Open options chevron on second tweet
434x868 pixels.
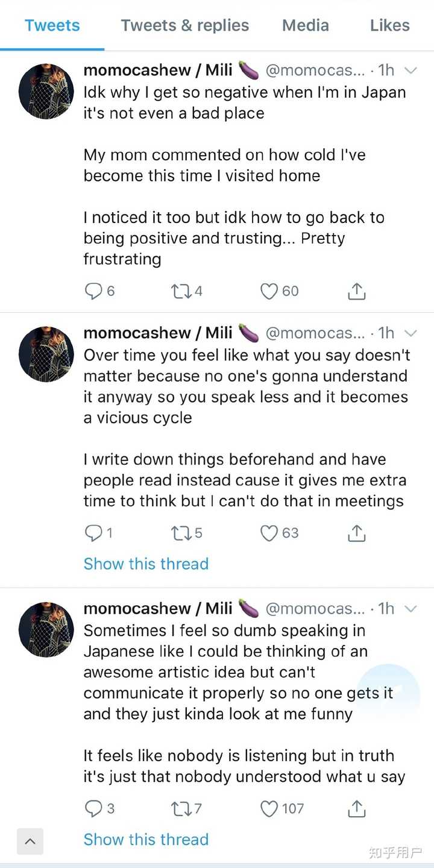(410, 333)
